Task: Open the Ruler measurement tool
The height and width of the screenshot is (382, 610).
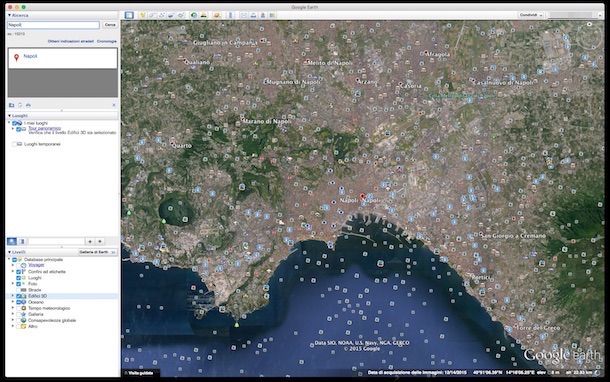Action: pyautogui.click(x=230, y=15)
